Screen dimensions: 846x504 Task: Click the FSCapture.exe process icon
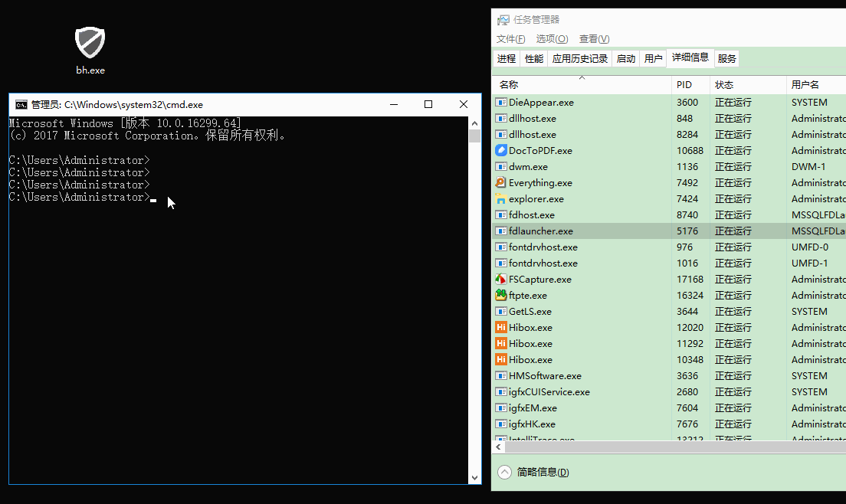(x=501, y=280)
